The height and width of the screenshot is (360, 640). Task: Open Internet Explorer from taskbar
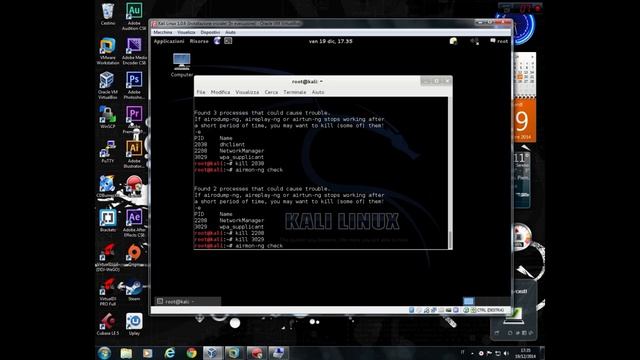coord(169,353)
